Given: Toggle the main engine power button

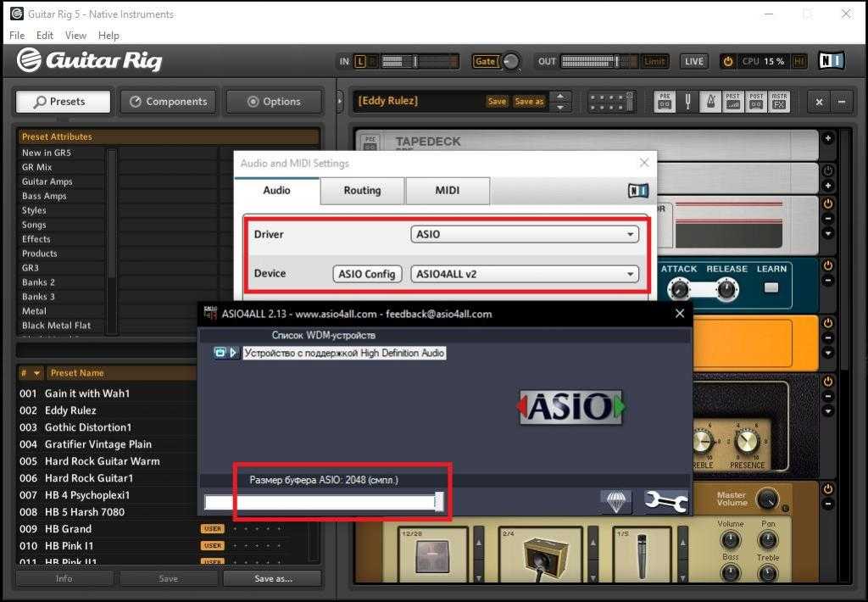Looking at the screenshot, I should pyautogui.click(x=728, y=62).
